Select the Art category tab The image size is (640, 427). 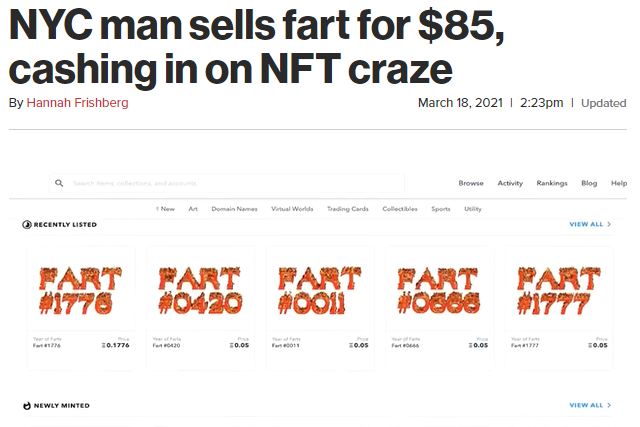click(193, 209)
